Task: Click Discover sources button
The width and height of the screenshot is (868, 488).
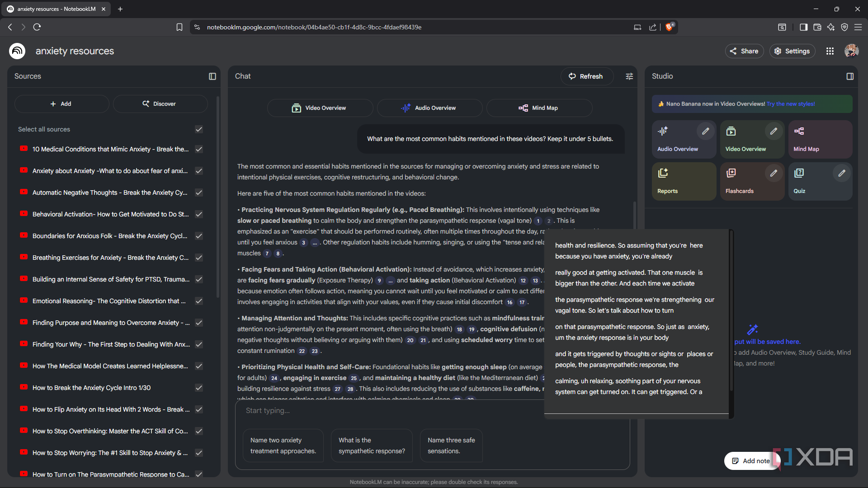Action: point(160,104)
